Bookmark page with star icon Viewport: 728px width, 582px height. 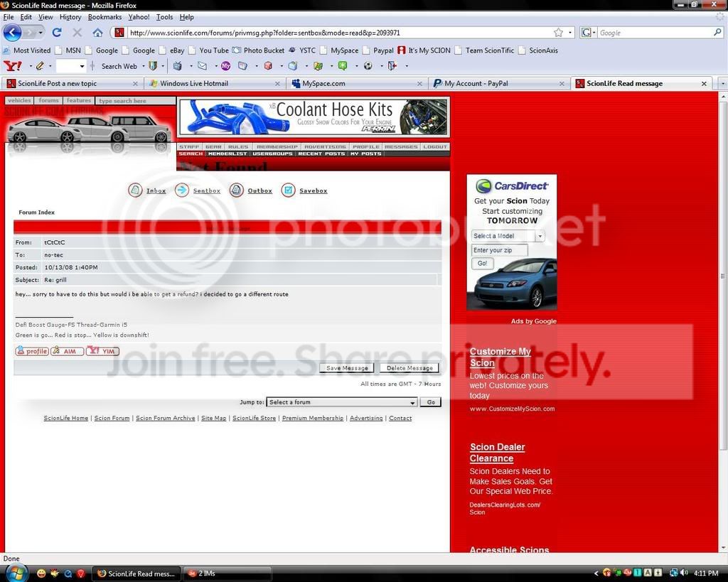click(x=558, y=33)
